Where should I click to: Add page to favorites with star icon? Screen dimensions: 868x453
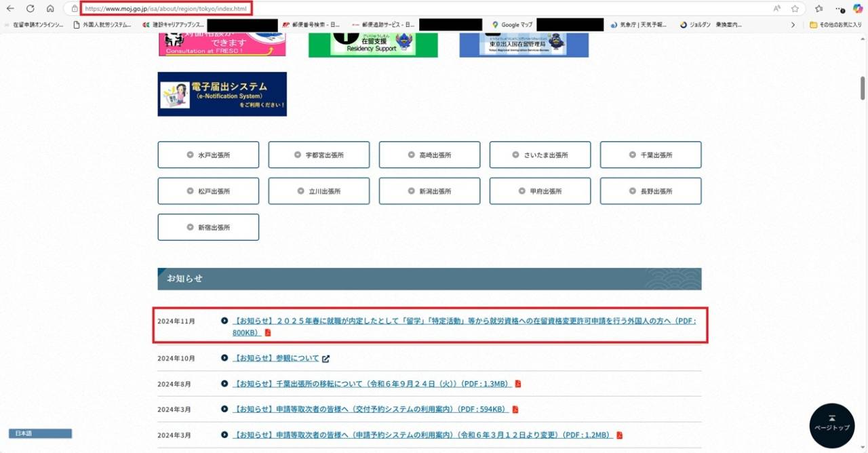click(795, 9)
